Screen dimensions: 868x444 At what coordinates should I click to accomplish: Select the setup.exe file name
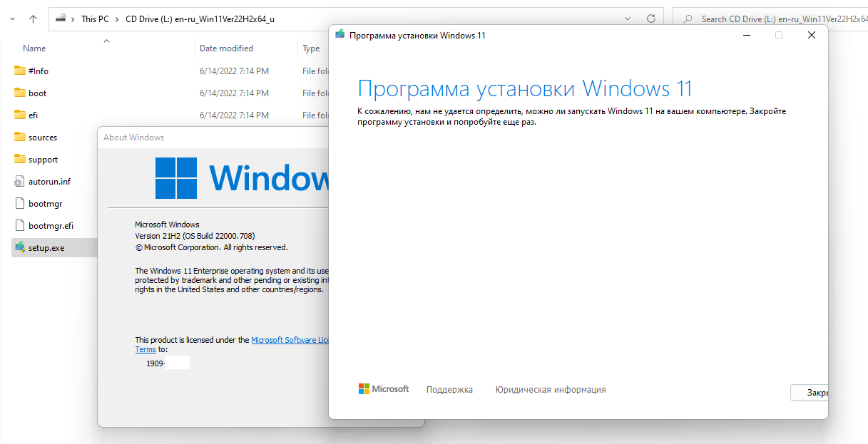[46, 248]
